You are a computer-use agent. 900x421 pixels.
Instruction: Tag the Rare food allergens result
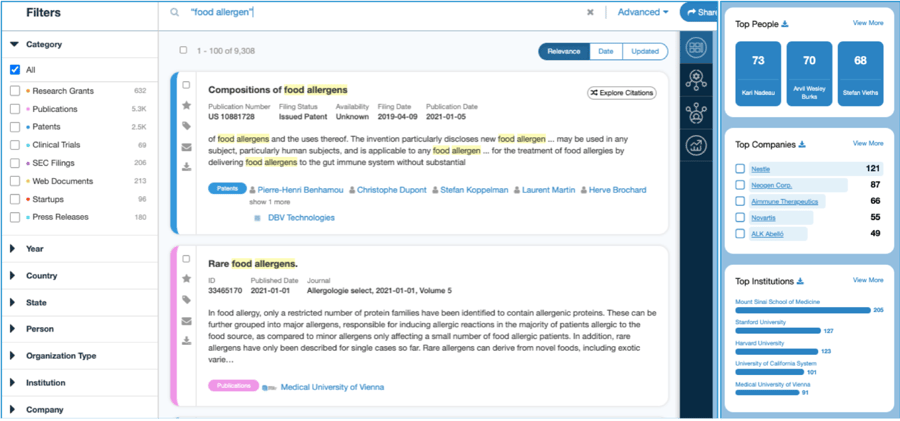(x=187, y=300)
